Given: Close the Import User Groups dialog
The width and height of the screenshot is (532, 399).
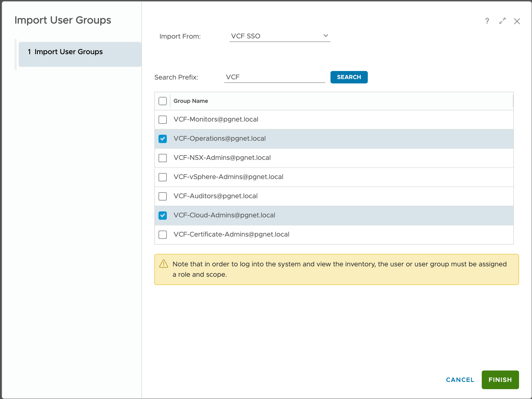Looking at the screenshot, I should pyautogui.click(x=517, y=21).
